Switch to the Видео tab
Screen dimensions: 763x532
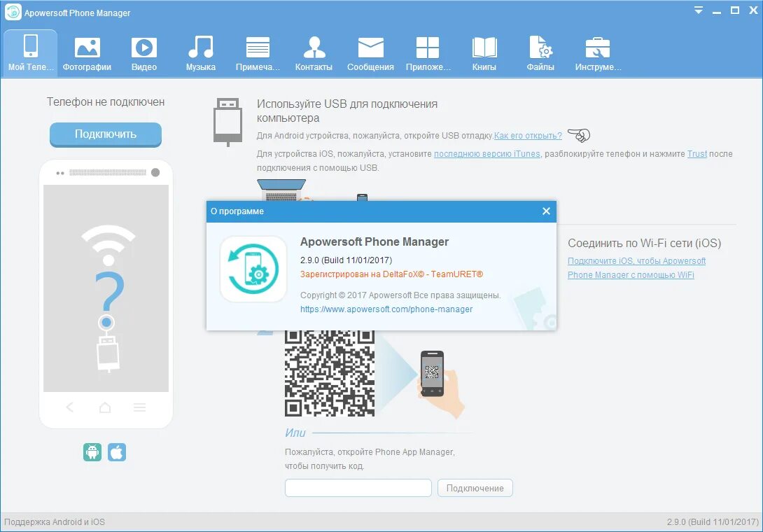(x=144, y=53)
